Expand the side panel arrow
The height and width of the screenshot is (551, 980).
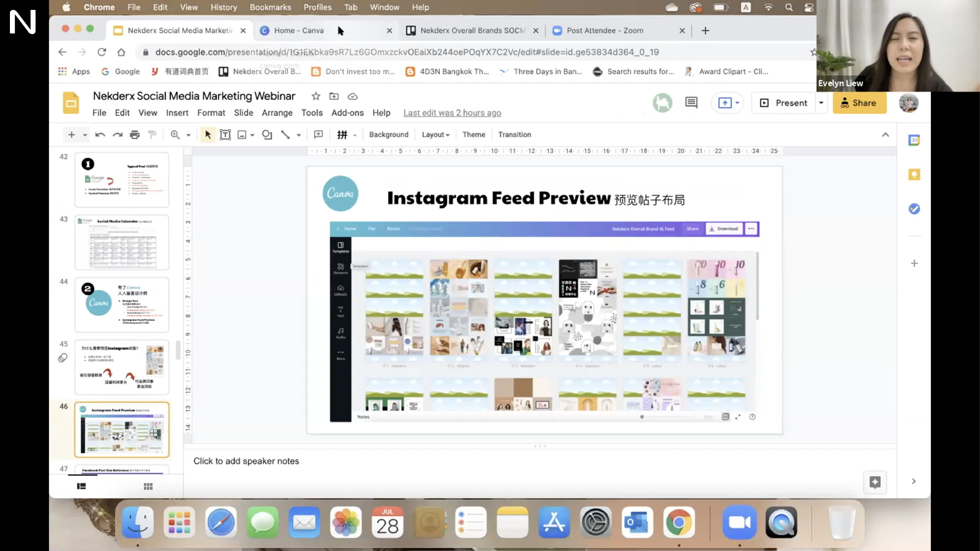[x=913, y=482]
